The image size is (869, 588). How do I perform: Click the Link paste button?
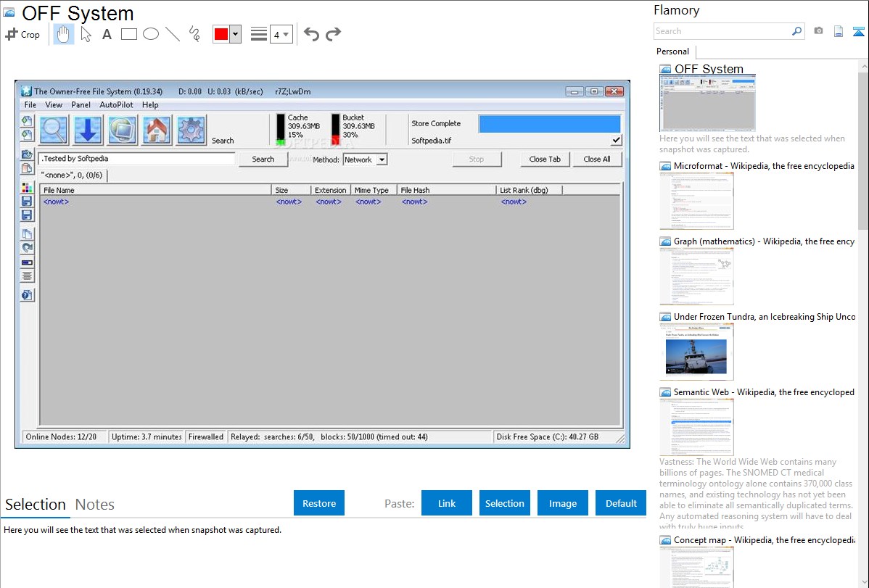[447, 503]
